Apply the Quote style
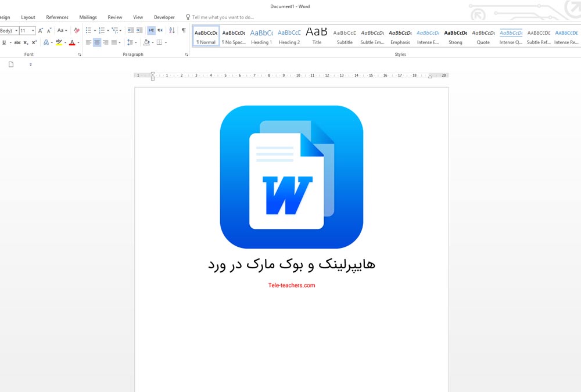This screenshot has width=581, height=392. (x=483, y=36)
